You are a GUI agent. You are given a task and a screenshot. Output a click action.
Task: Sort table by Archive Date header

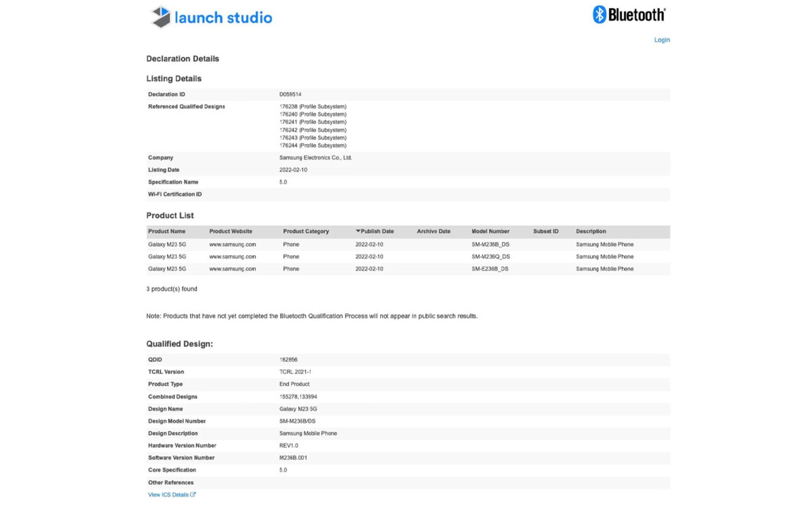[433, 231]
